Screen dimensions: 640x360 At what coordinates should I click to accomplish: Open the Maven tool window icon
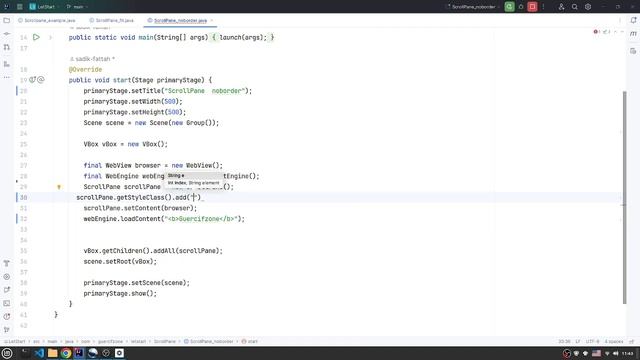tap(633, 34)
